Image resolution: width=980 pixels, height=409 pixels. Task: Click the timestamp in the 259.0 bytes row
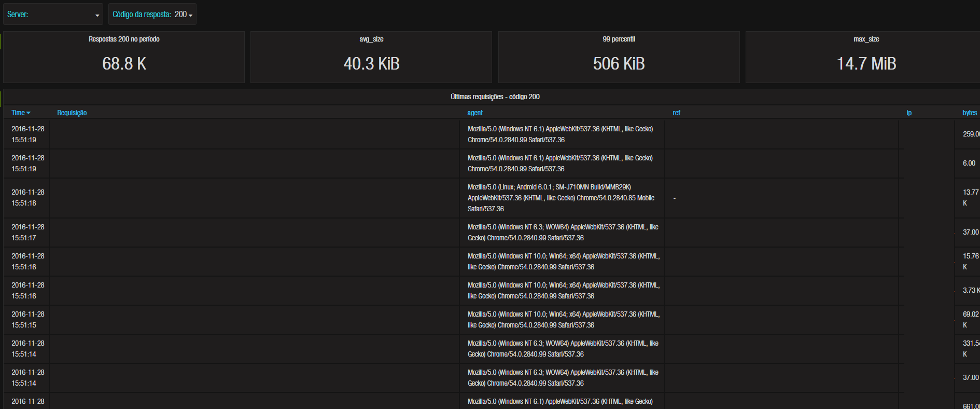click(26, 134)
